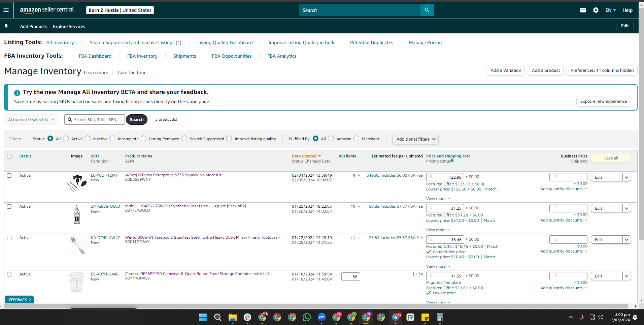Open the EN language dropdown
Viewport: 644px width, 325px height.
pyautogui.click(x=610, y=10)
